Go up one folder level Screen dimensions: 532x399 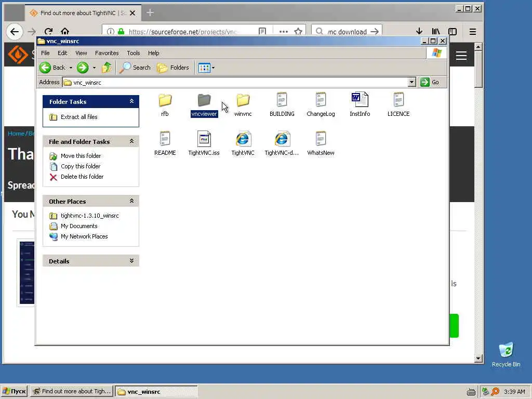(x=107, y=68)
